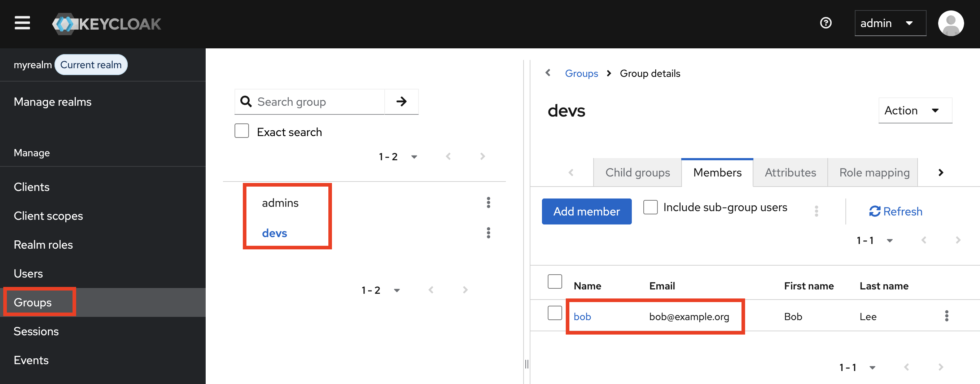980x384 pixels.
Task: Go to next page in bottom members pagination
Action: (x=940, y=367)
